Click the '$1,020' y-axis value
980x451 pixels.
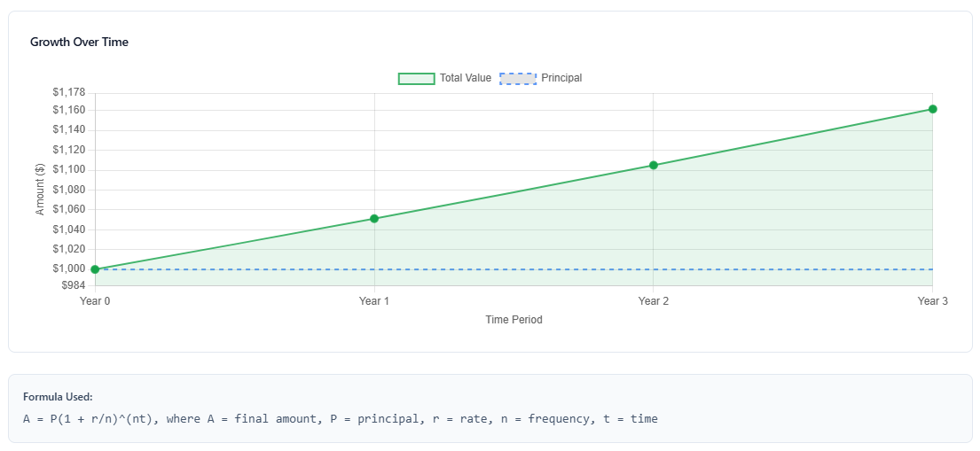pyautogui.click(x=69, y=249)
